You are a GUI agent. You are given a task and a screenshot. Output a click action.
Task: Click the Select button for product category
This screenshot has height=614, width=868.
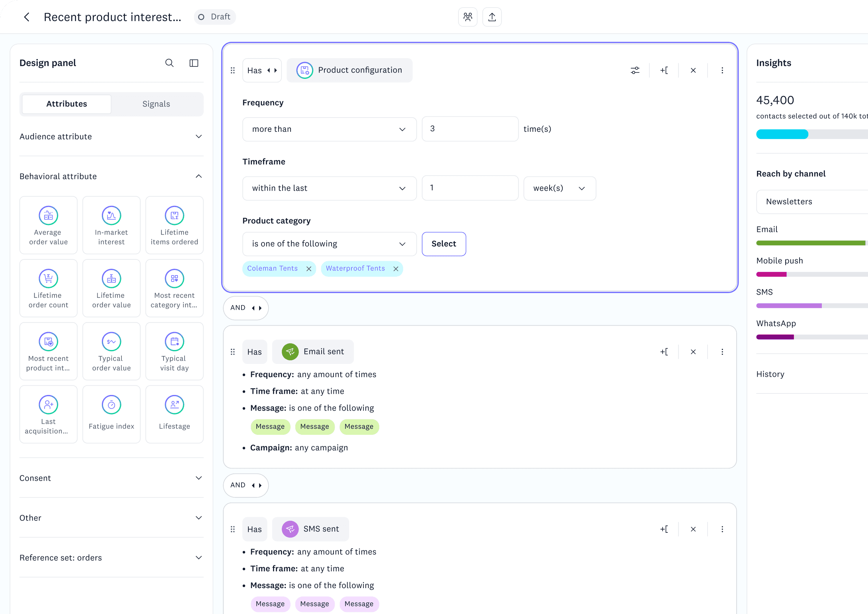pos(444,244)
